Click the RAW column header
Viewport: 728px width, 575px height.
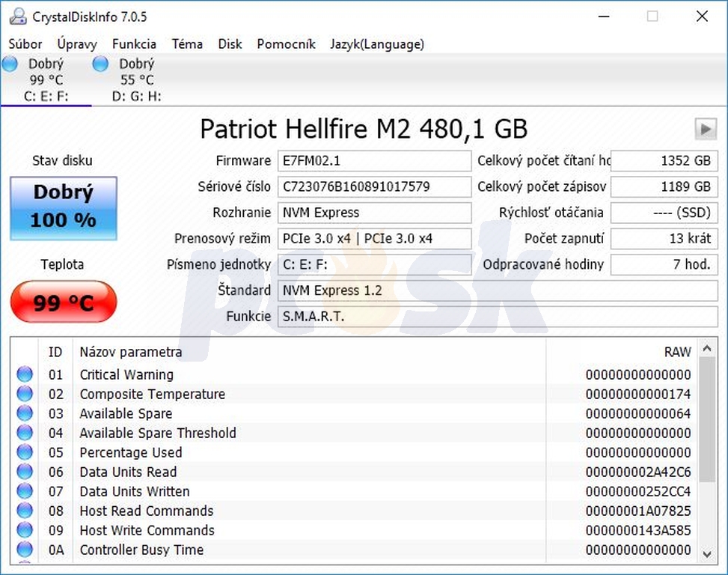coord(677,352)
